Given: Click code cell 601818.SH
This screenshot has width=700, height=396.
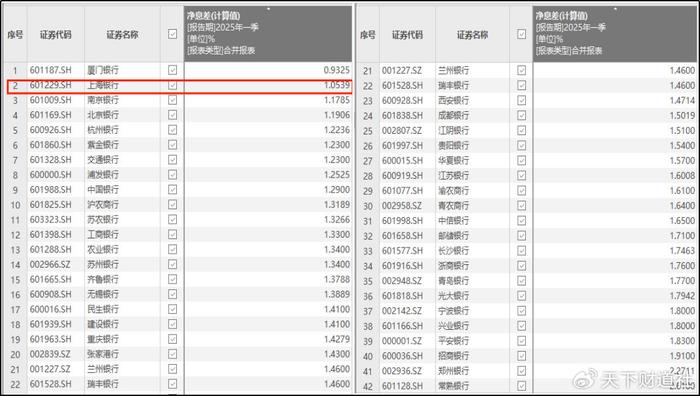Looking at the screenshot, I should pyautogui.click(x=402, y=296).
